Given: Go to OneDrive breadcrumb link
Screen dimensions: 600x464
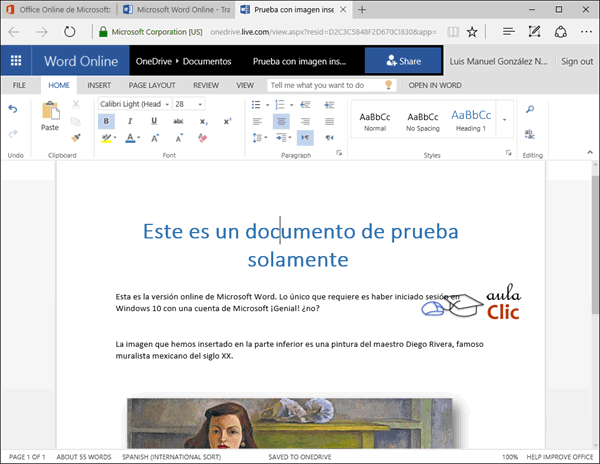Looking at the screenshot, I should pyautogui.click(x=153, y=61).
